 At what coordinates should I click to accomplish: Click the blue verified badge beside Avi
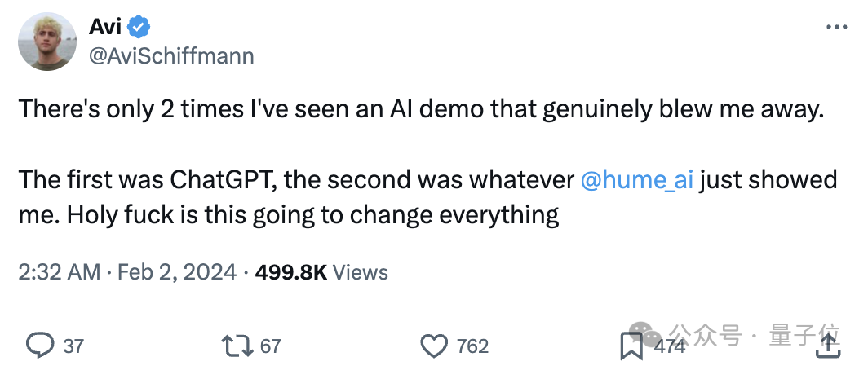(x=139, y=27)
